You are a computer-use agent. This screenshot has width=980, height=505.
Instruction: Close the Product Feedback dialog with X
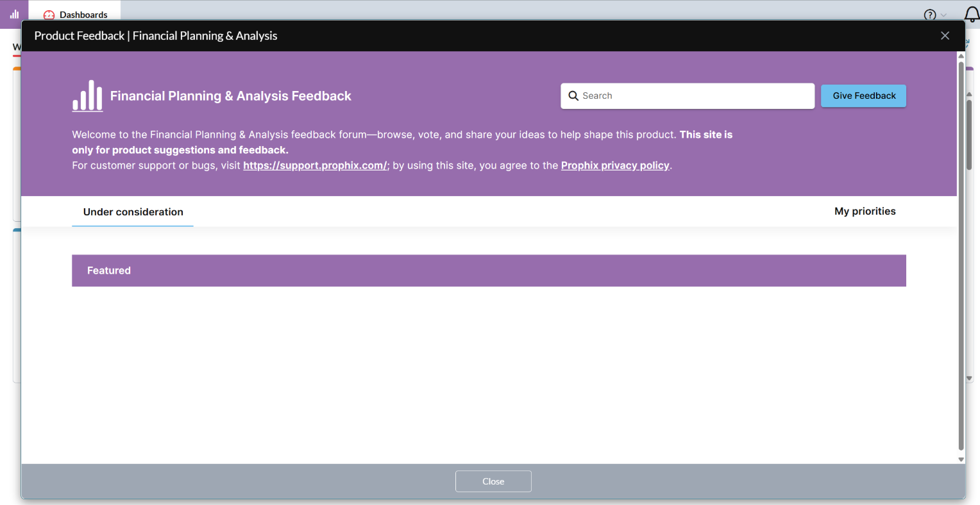point(945,36)
